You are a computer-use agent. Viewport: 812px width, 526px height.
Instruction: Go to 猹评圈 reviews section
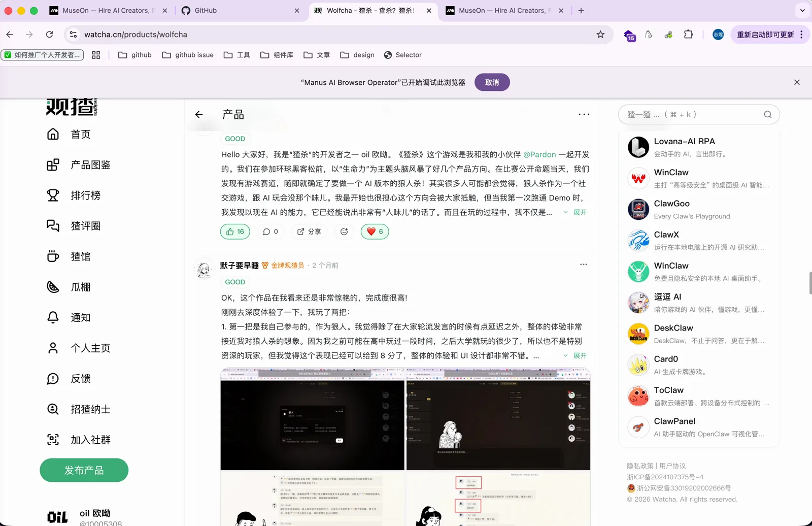[x=74, y=225]
